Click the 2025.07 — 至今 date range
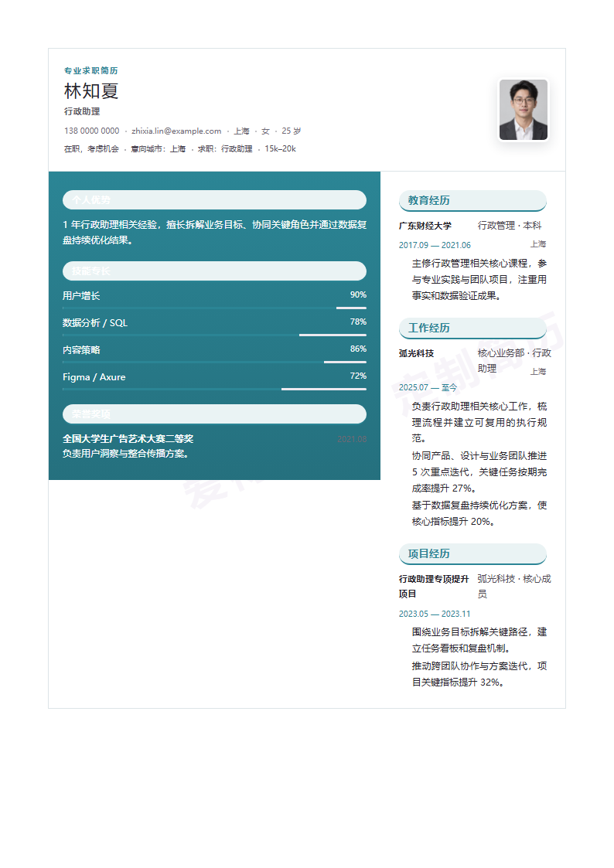The image size is (614, 868). [428, 387]
